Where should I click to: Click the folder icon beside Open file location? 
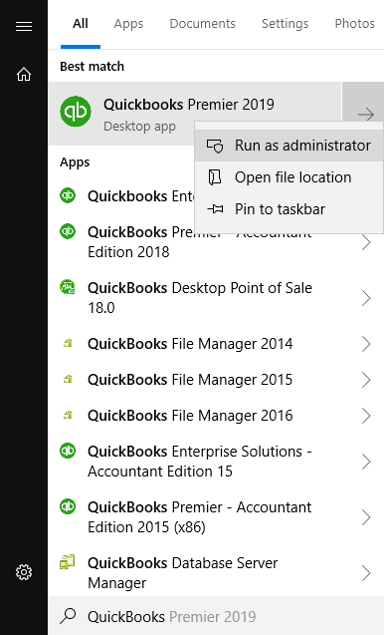click(x=215, y=177)
